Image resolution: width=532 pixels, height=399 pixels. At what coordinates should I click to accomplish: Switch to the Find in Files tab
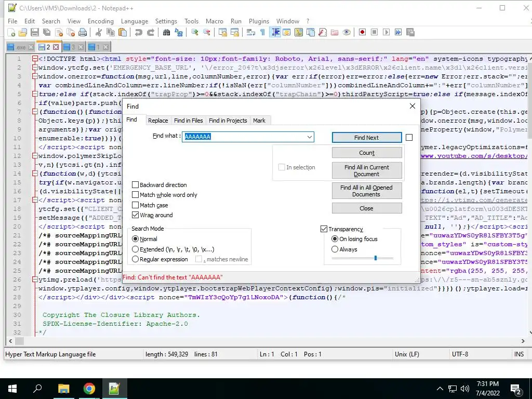pos(188,121)
